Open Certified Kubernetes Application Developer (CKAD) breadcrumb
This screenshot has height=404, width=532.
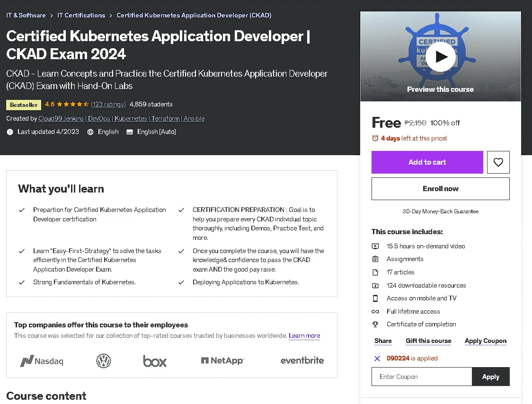point(194,15)
